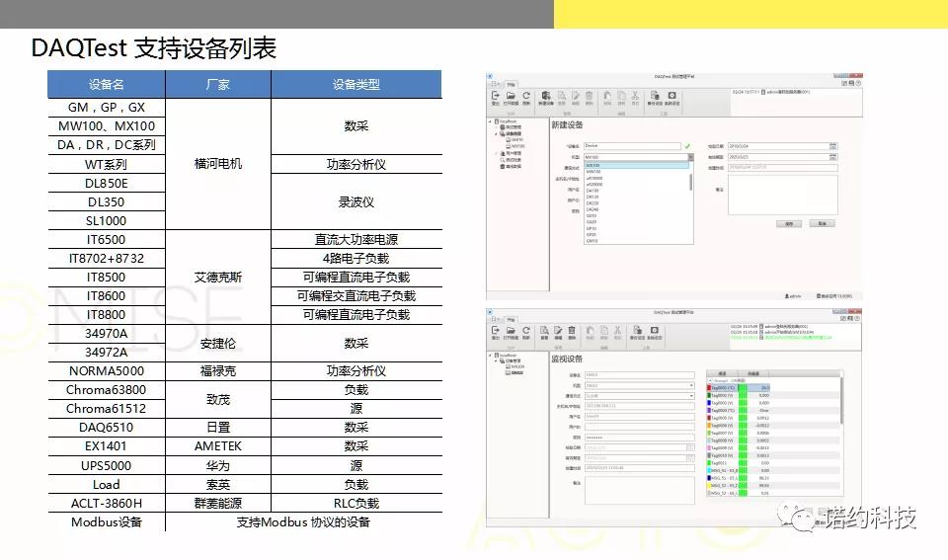Collapse the device management node in 新建设备 tree
948x560 pixels.
pos(496,133)
